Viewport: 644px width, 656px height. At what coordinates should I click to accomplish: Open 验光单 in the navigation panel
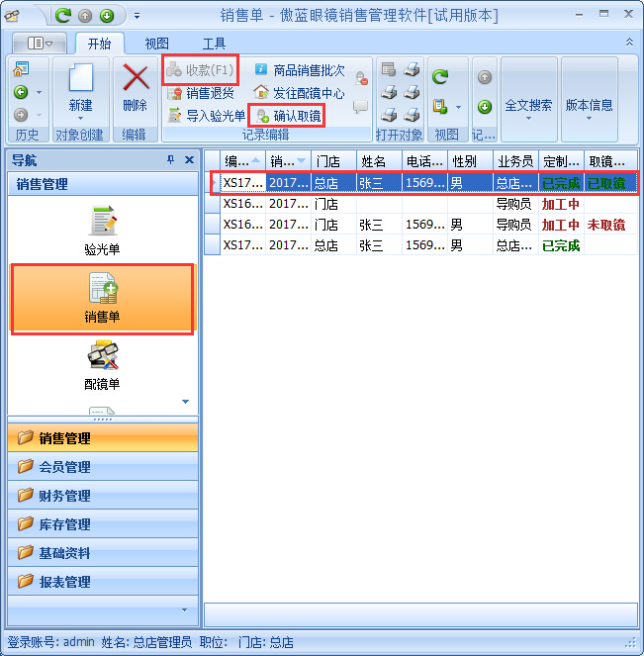click(x=102, y=232)
